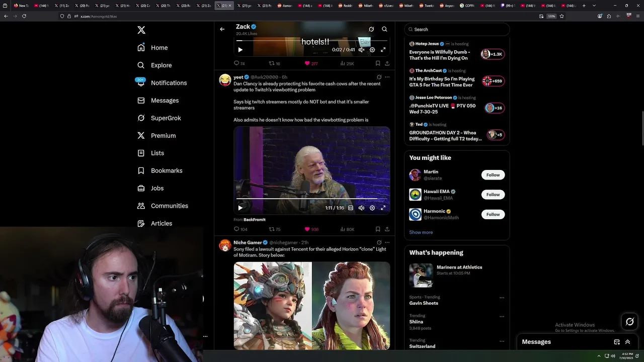
Task: Open Jobs in the sidebar
Action: point(150,188)
